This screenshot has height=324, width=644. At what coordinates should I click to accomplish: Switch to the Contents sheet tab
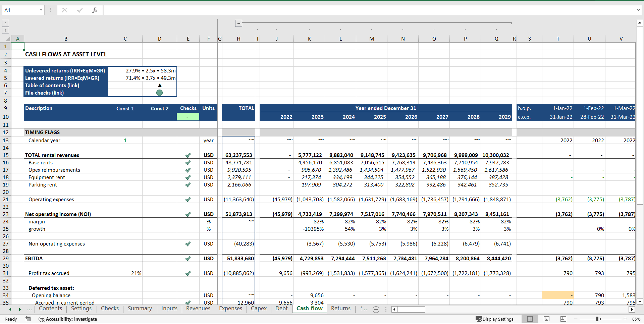pyautogui.click(x=50, y=309)
